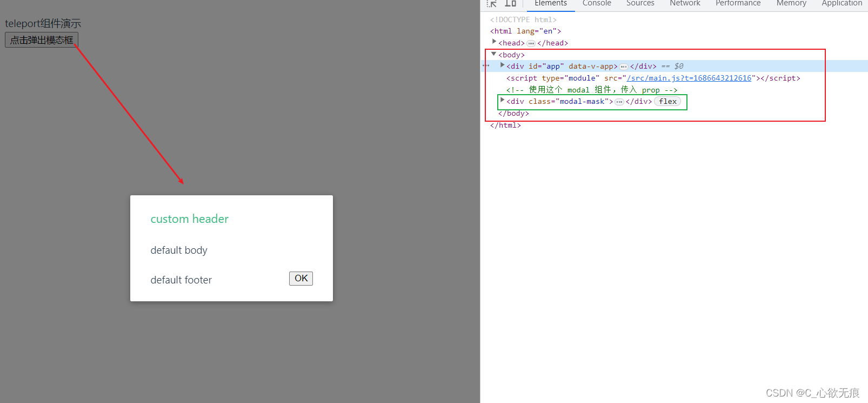Click the 点击弹出模态框 button
The width and height of the screenshot is (868, 403).
(42, 40)
